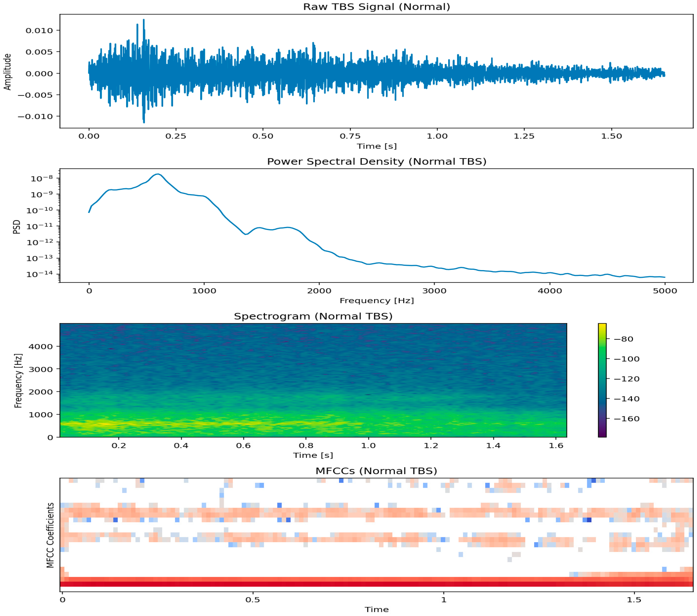Click the 1.0 tick on the spectrogram time axis
The image size is (697, 616).
(x=368, y=446)
